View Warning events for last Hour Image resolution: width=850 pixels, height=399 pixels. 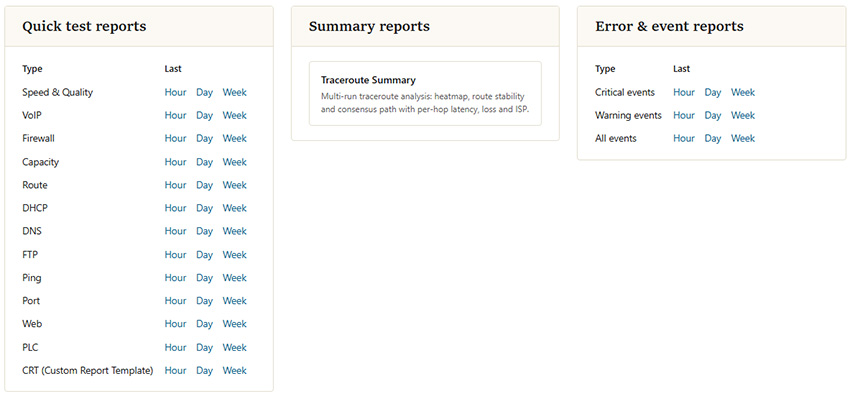(x=684, y=115)
